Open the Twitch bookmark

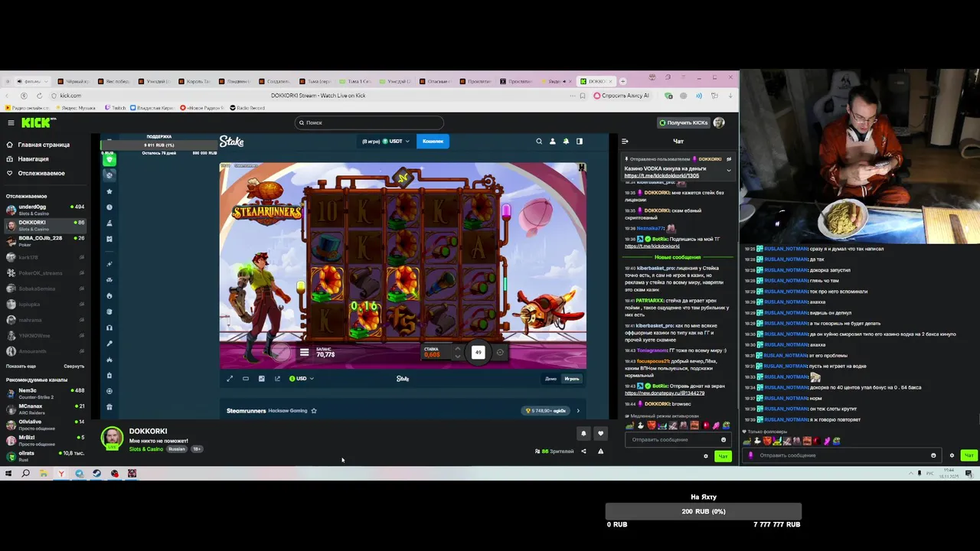coord(115,108)
